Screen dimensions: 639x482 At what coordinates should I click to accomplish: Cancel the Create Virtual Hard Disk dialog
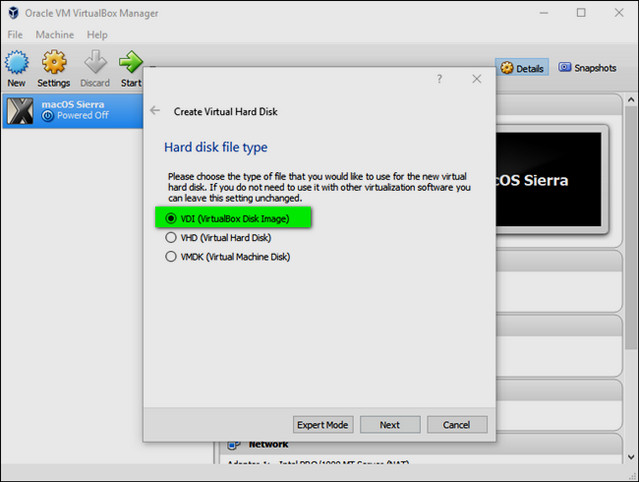click(457, 425)
